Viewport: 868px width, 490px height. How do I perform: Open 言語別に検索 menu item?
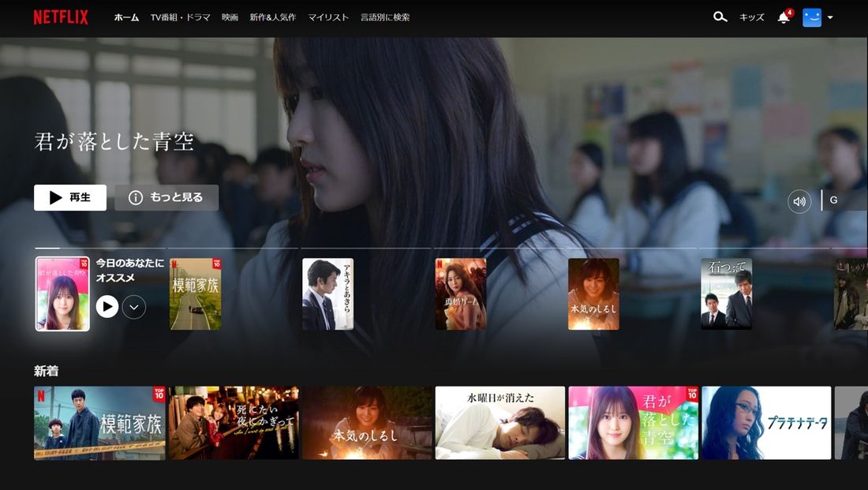pyautogui.click(x=385, y=17)
